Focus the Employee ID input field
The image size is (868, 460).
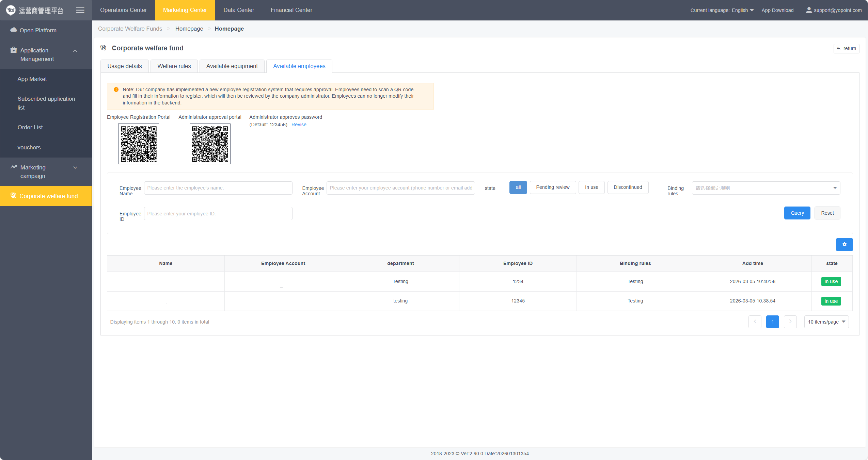tap(218, 214)
